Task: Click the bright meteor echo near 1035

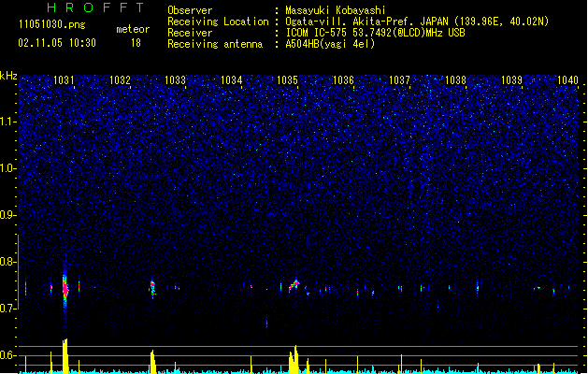Action: pyautogui.click(x=294, y=285)
